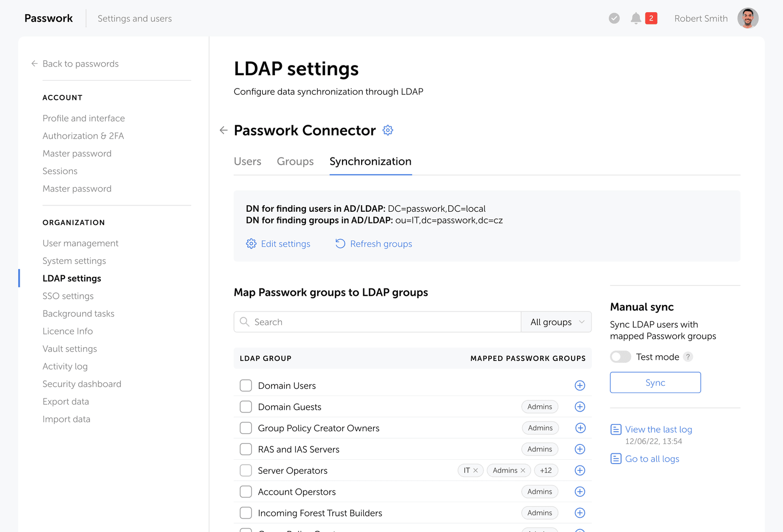The image size is (783, 532).
Task: Click the red notification count badge
Action: point(651,19)
